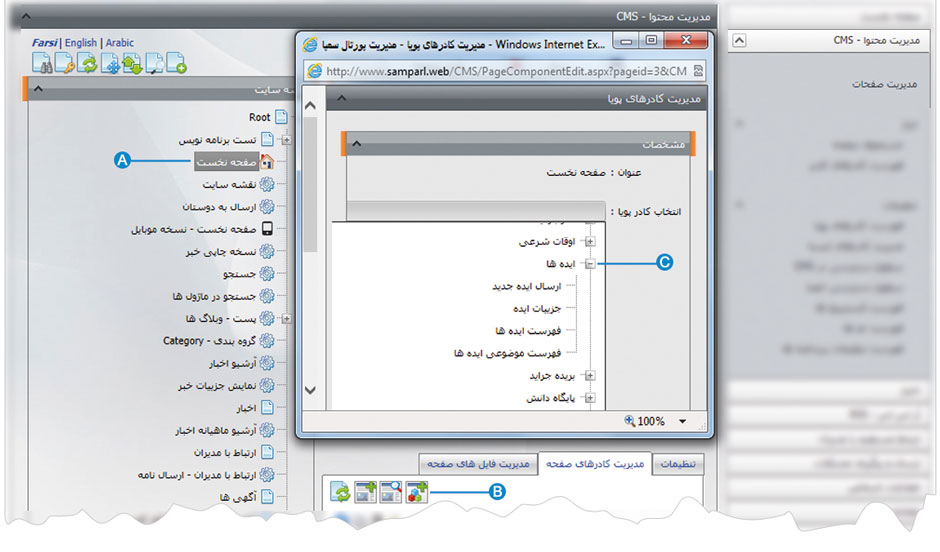The width and height of the screenshot is (940, 552).
Task: Click the refresh components icon in bottom toolbar
Action: pyautogui.click(x=341, y=492)
